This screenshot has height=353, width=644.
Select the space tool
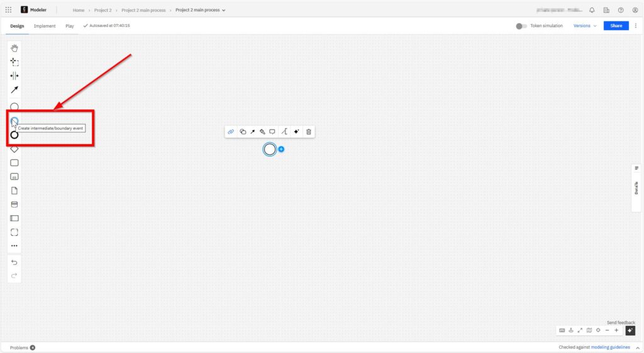(x=14, y=76)
